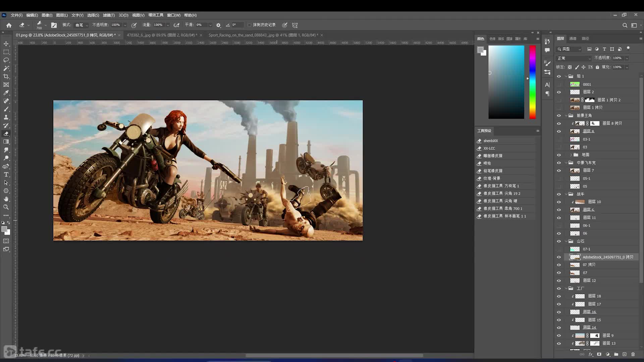The height and width of the screenshot is (362, 644).
Task: Hide the 前景主角 group
Action: tap(559, 116)
